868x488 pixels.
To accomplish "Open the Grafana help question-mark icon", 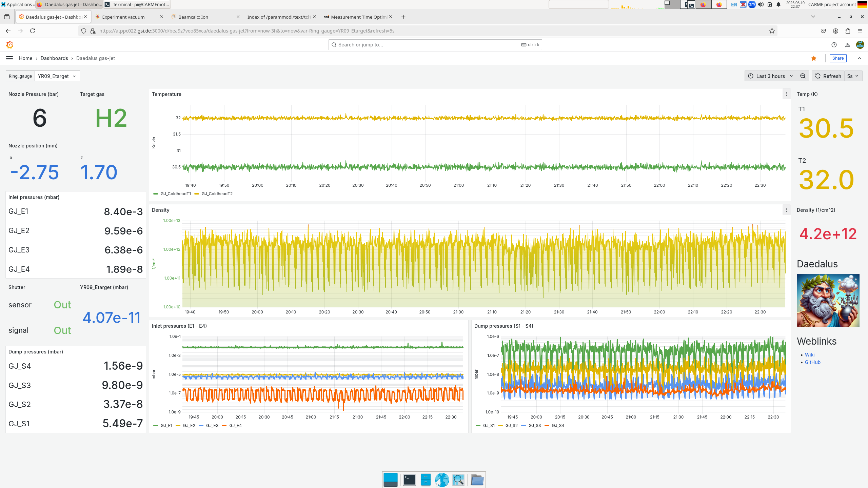I will click(833, 44).
